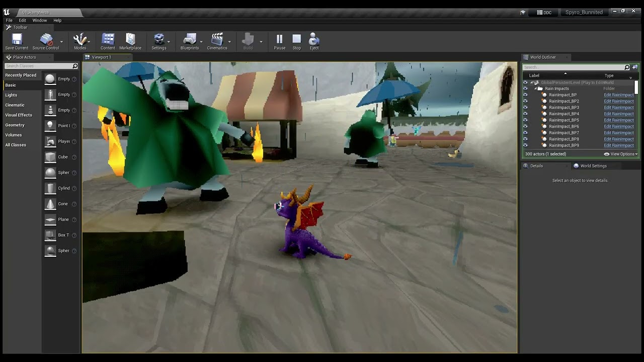The width and height of the screenshot is (644, 362).
Task: Open help for Cone actor
Action: pos(74,204)
